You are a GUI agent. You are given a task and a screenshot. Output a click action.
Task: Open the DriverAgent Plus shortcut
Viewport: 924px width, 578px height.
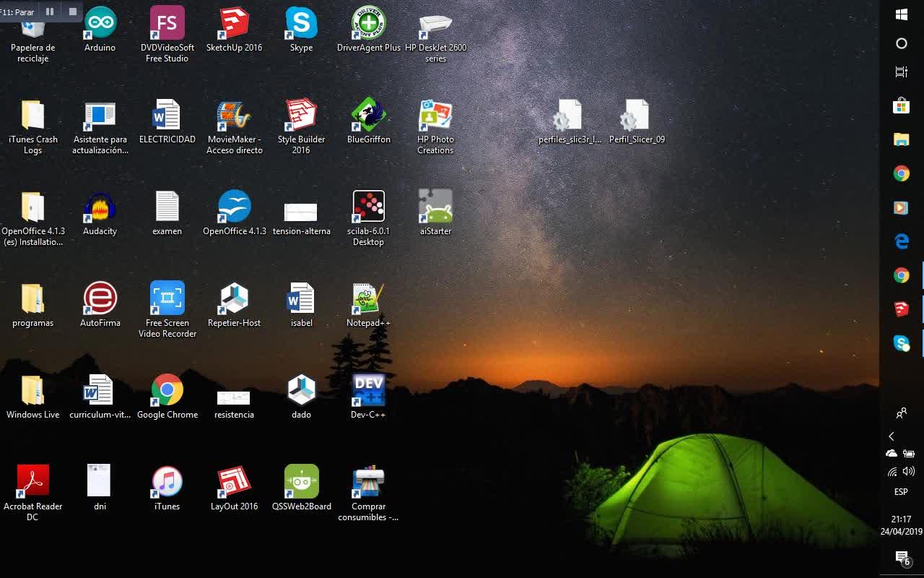pyautogui.click(x=368, y=30)
